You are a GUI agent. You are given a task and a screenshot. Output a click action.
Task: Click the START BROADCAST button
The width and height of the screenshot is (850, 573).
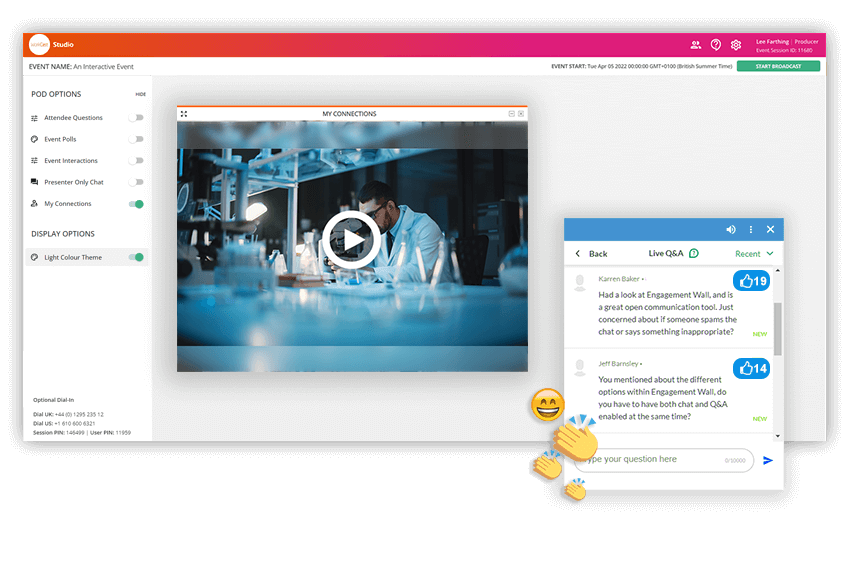(x=778, y=66)
